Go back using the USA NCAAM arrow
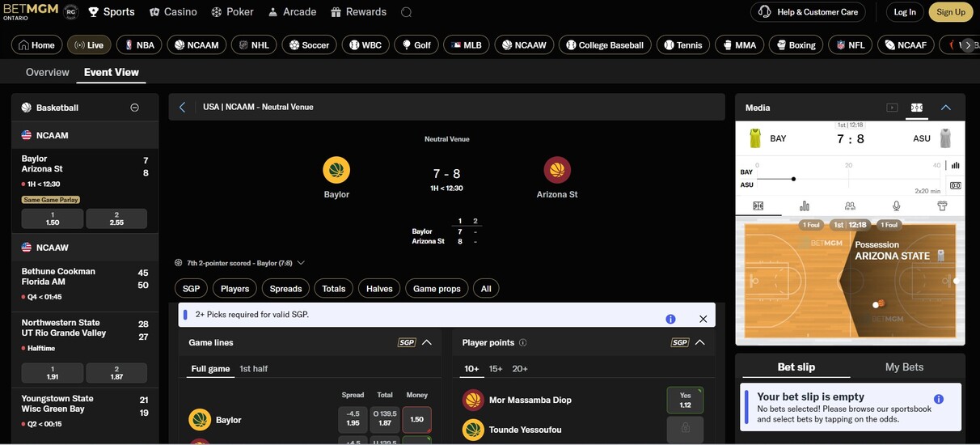This screenshot has width=980, height=445. (183, 107)
